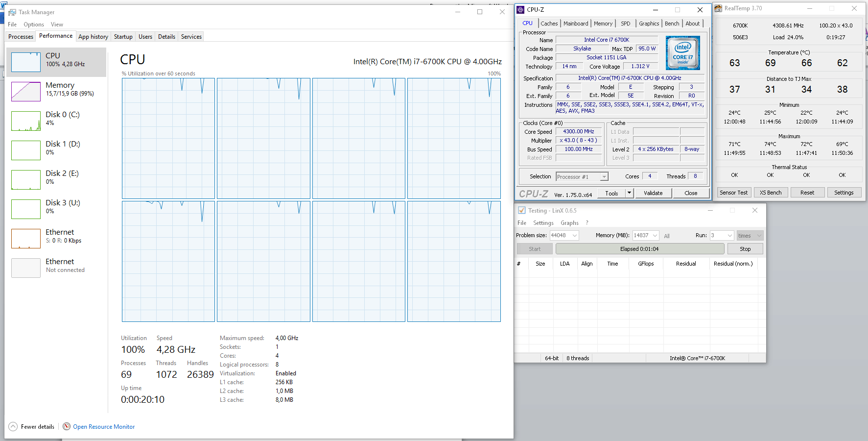This screenshot has height=441, width=868.
Task: Select the Performance tab in Task Manager
Action: pos(56,36)
